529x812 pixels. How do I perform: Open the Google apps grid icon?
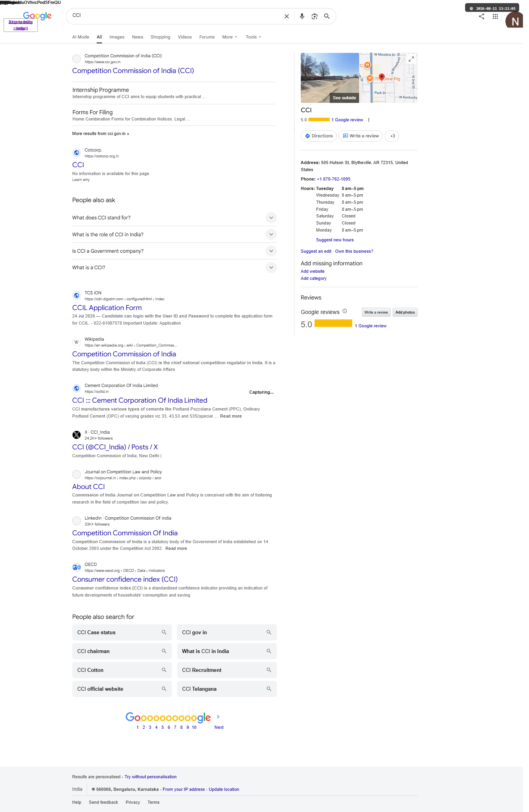(495, 16)
